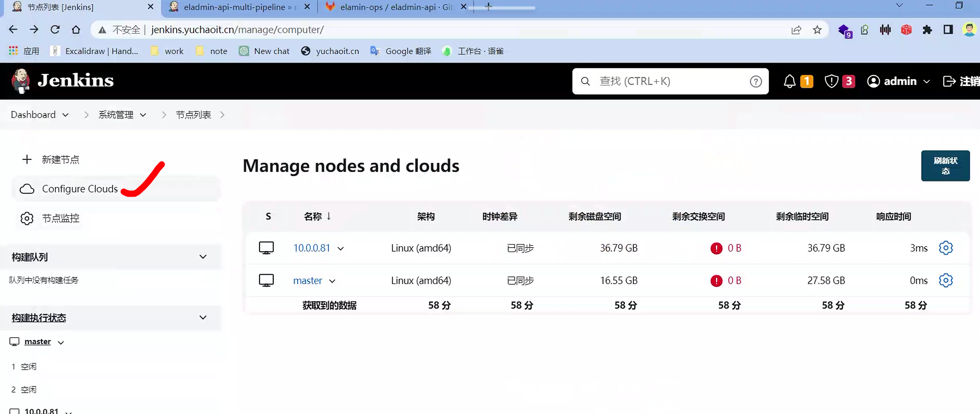Click gear icon for master node

coord(945,281)
